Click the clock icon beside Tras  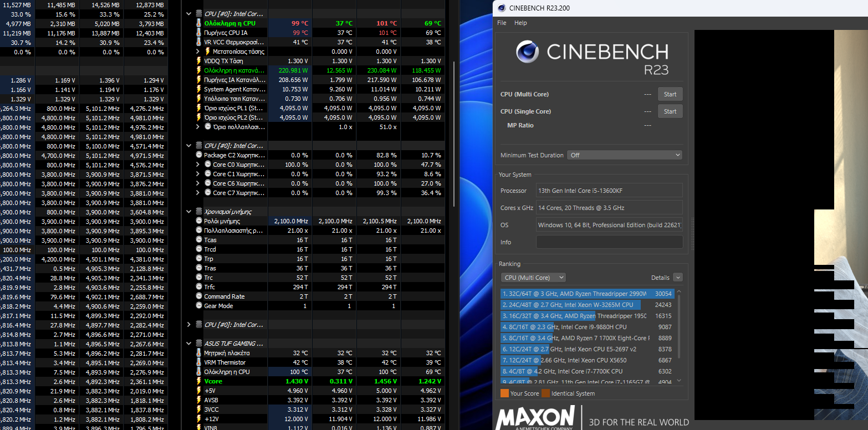(199, 268)
